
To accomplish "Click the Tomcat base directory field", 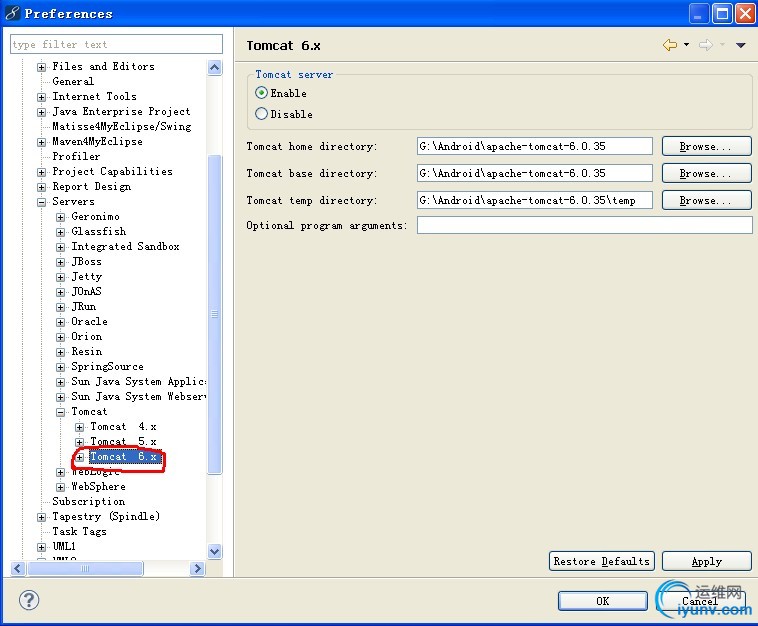I will point(535,173).
